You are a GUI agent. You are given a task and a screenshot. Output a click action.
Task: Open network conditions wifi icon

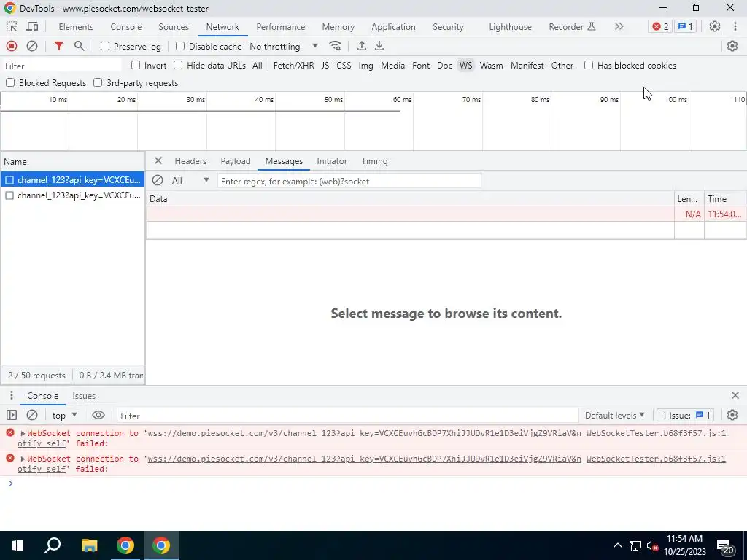point(335,46)
